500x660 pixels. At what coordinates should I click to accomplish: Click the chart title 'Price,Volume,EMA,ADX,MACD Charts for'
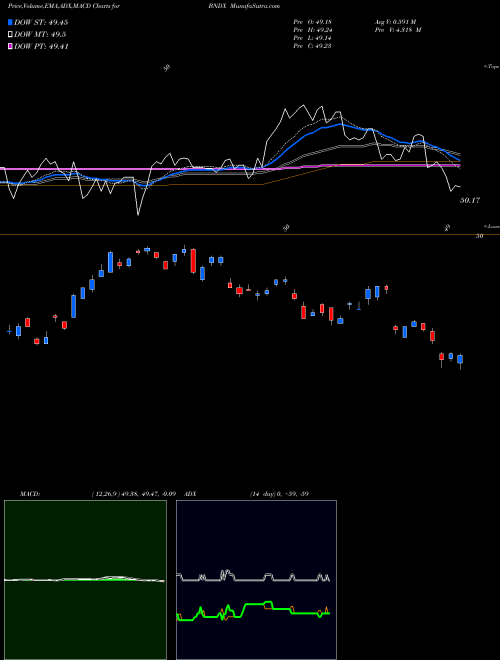[64, 6]
